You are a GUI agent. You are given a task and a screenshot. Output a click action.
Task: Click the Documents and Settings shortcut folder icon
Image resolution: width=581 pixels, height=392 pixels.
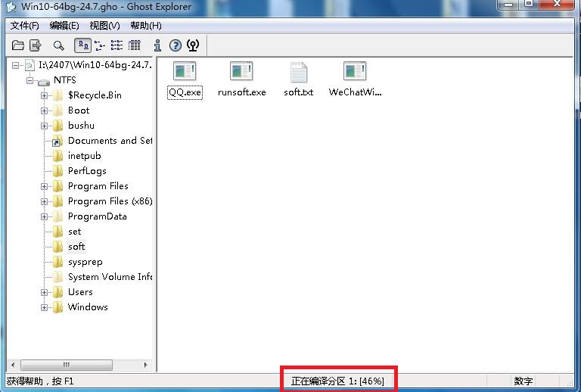[57, 142]
